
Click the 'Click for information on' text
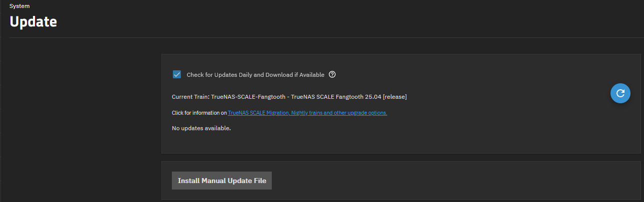[199, 113]
